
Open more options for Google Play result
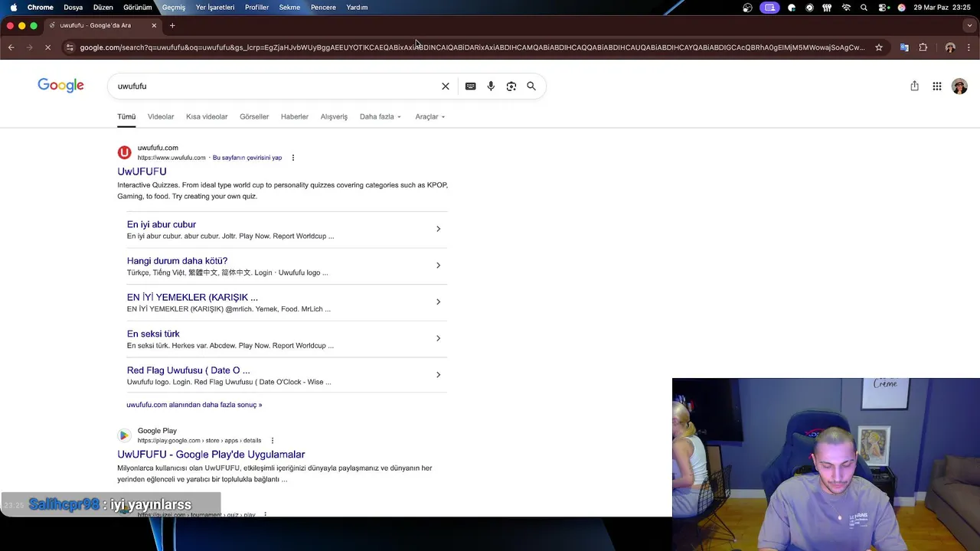tap(273, 441)
